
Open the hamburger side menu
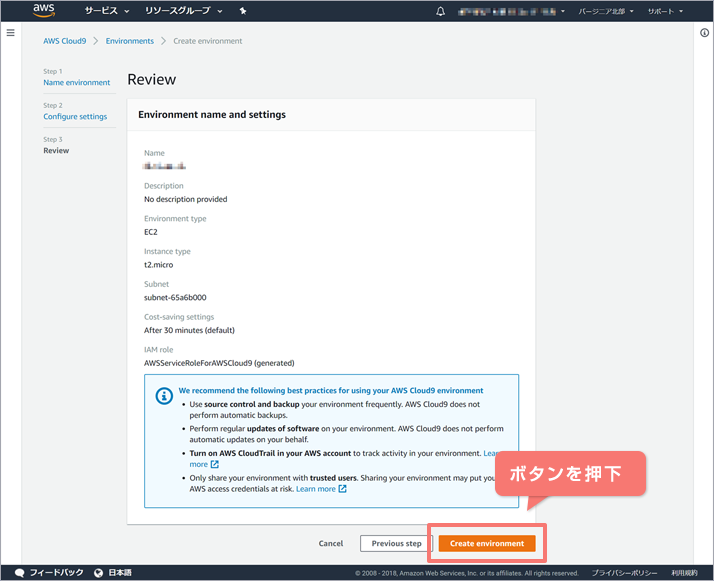tap(10, 33)
